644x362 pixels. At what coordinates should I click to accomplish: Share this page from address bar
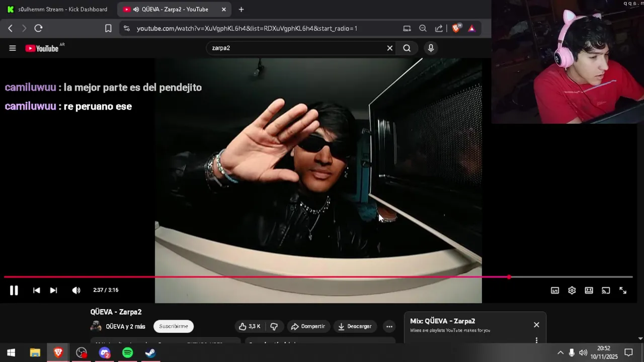439,29
